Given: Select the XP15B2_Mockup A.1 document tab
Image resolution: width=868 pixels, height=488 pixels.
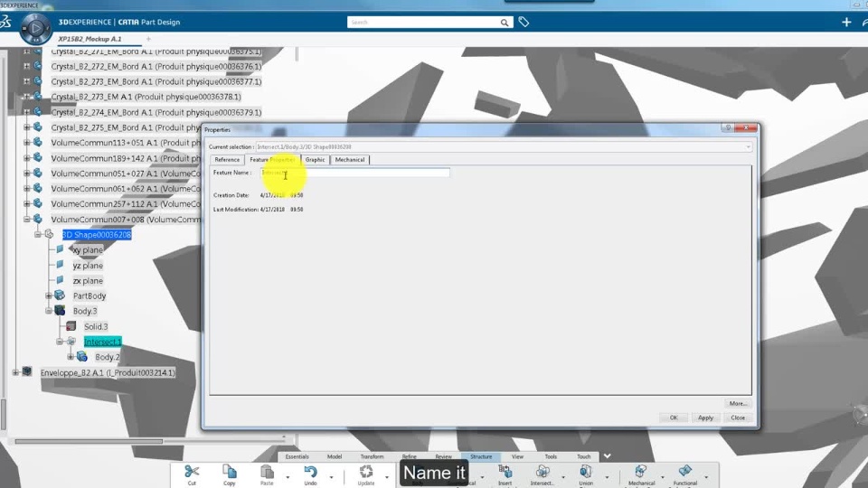Looking at the screenshot, I should click(x=90, y=39).
